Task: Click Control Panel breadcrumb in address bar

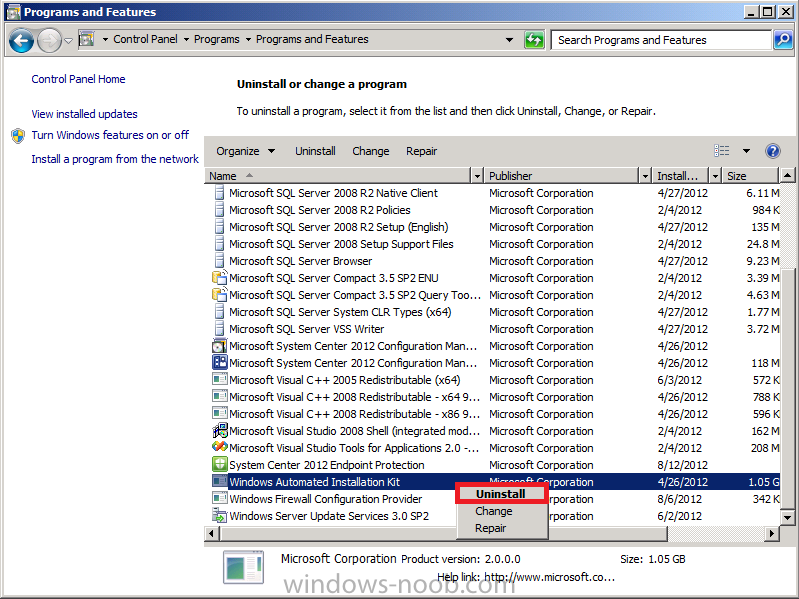Action: pyautogui.click(x=145, y=39)
